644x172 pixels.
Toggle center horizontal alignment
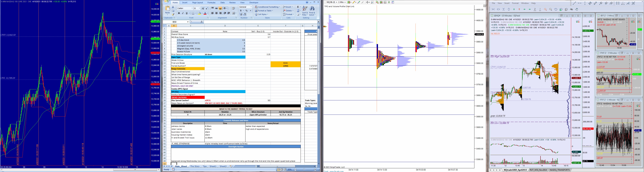click(216, 13)
